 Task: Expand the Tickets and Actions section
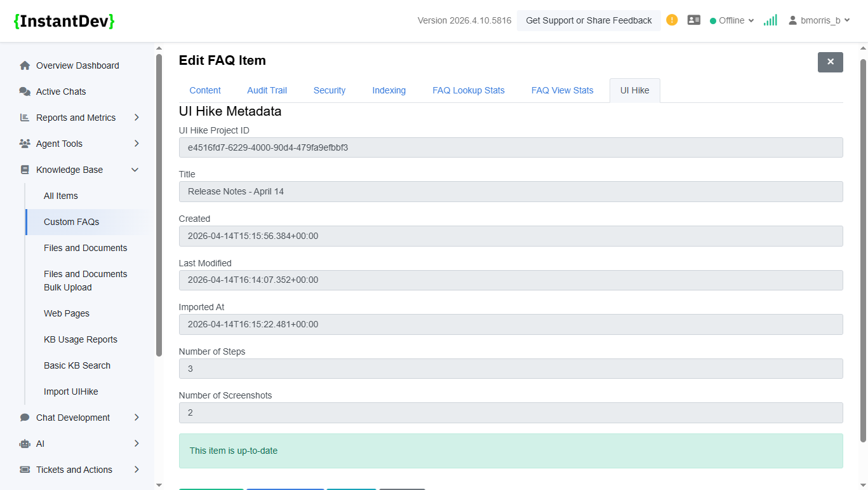point(135,469)
